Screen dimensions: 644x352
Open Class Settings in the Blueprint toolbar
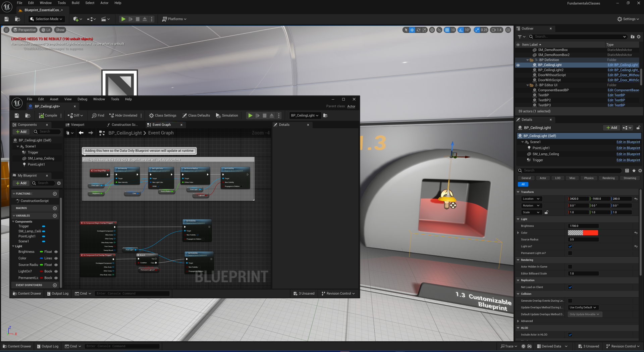pyautogui.click(x=163, y=115)
